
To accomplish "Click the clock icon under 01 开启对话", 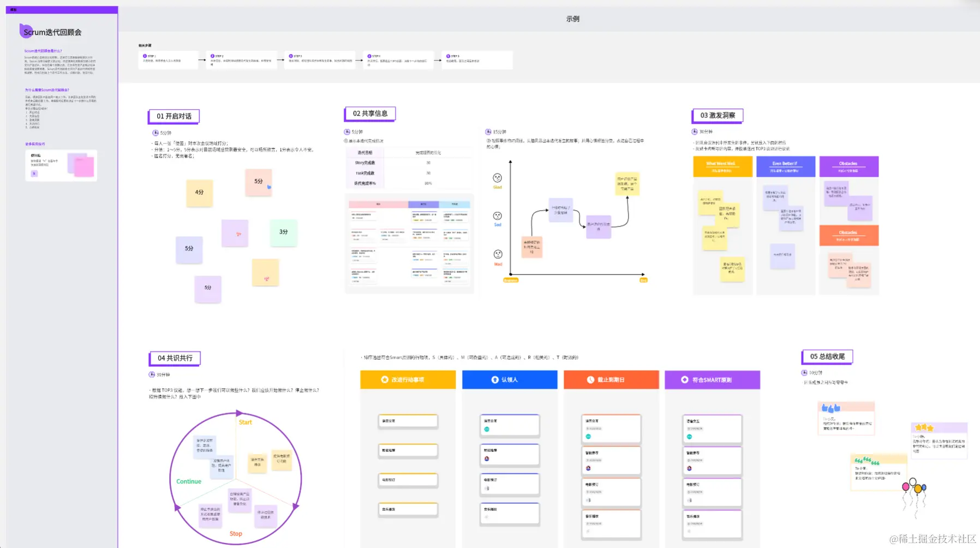I will [156, 133].
